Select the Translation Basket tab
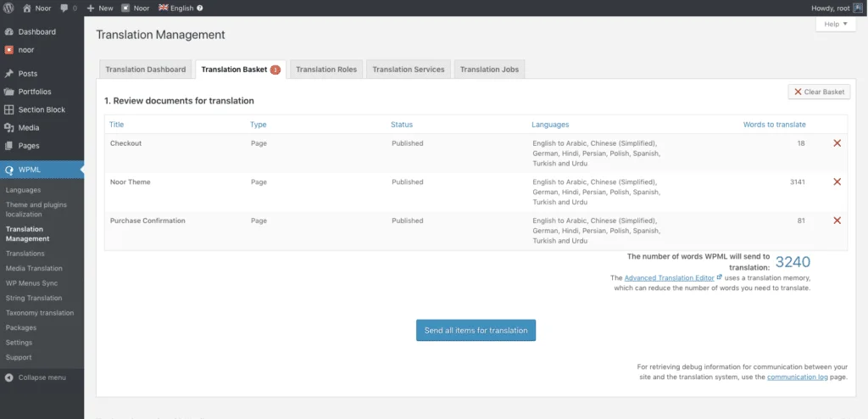This screenshot has width=868, height=419. 241,70
